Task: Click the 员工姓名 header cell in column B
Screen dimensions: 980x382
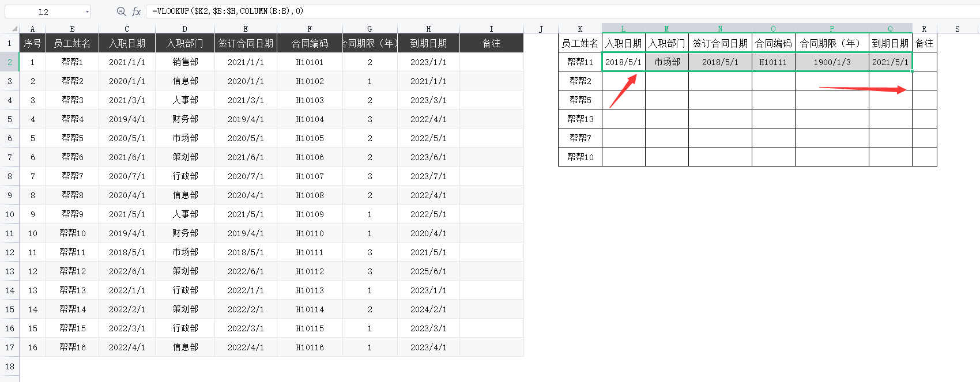Action: (72, 43)
